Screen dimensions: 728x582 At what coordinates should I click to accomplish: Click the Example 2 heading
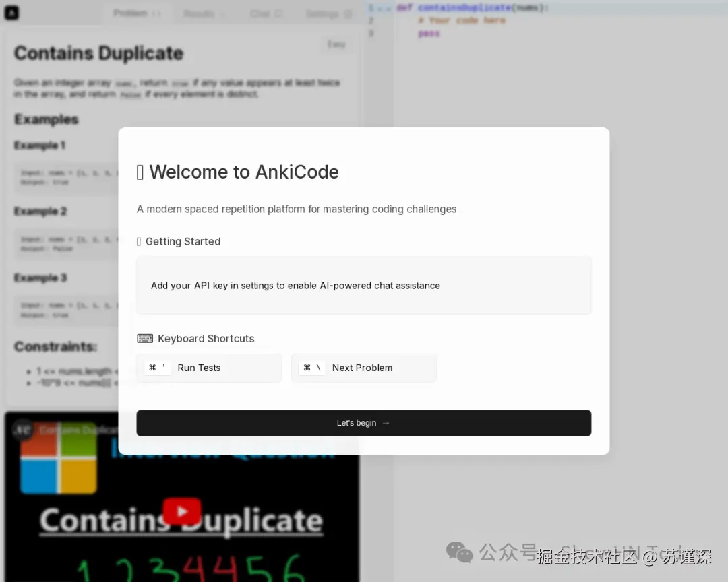40,212
